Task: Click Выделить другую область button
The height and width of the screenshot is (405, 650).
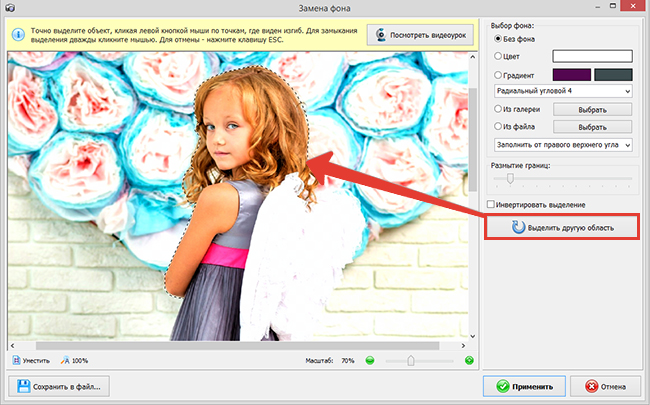Action: [x=562, y=227]
